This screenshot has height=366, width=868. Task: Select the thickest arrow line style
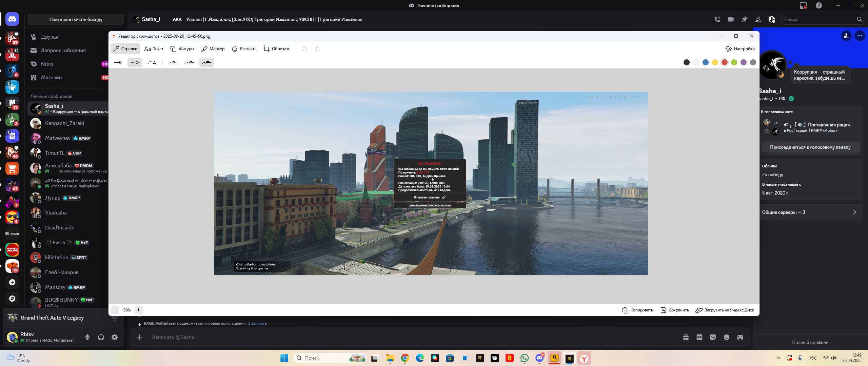[x=207, y=62]
